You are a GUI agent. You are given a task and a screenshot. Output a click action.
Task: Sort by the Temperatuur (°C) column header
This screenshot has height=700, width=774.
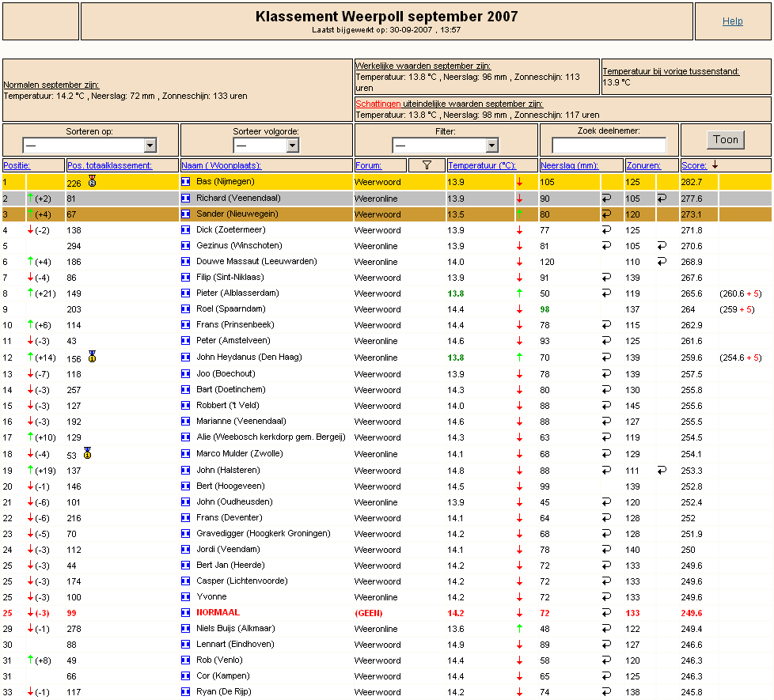(x=482, y=166)
